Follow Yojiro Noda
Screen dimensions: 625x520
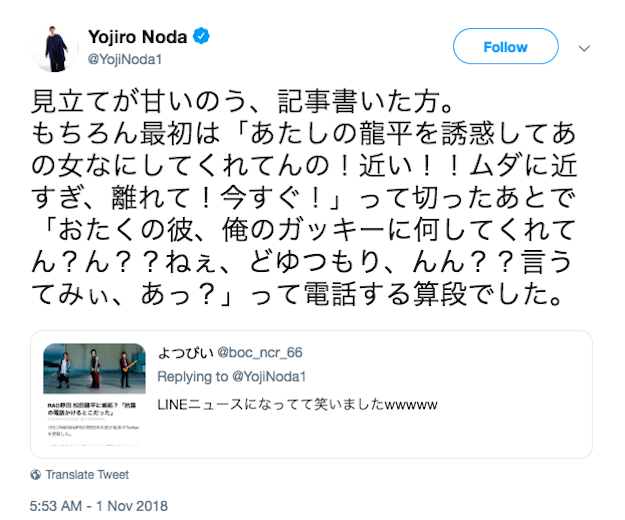point(505,47)
